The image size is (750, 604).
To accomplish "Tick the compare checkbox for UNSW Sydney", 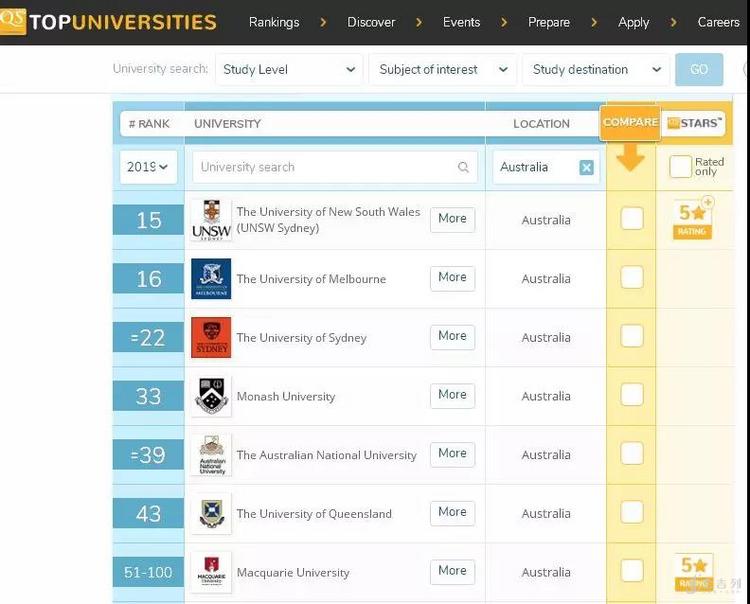I will point(632,219).
